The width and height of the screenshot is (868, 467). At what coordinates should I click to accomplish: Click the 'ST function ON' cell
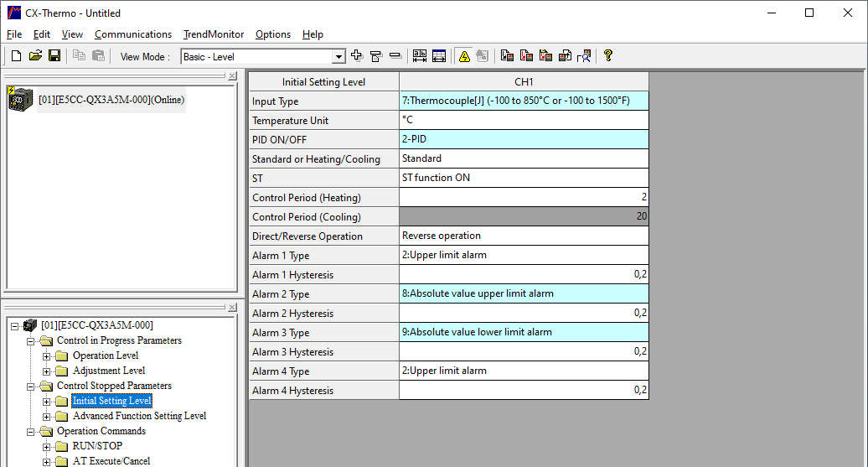point(524,178)
